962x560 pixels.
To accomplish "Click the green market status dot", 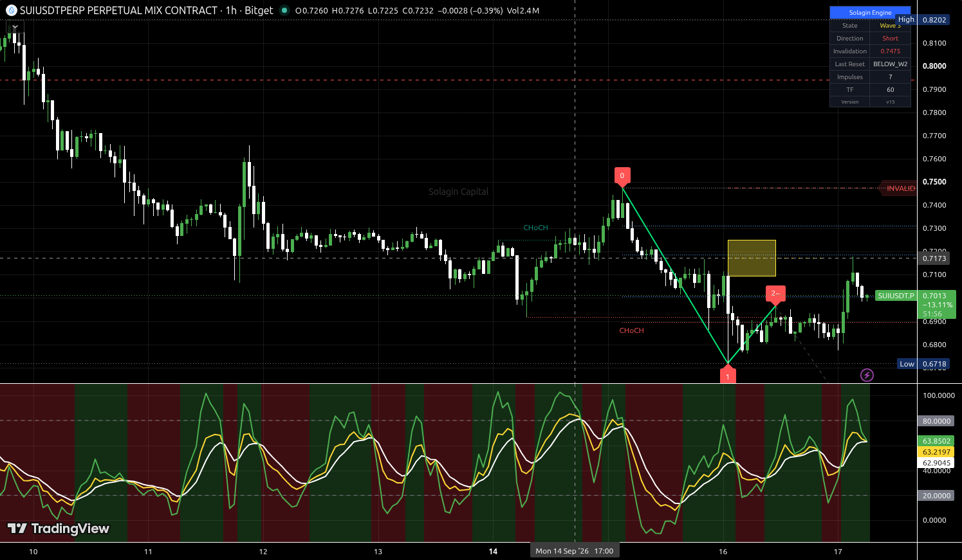I will pos(284,10).
